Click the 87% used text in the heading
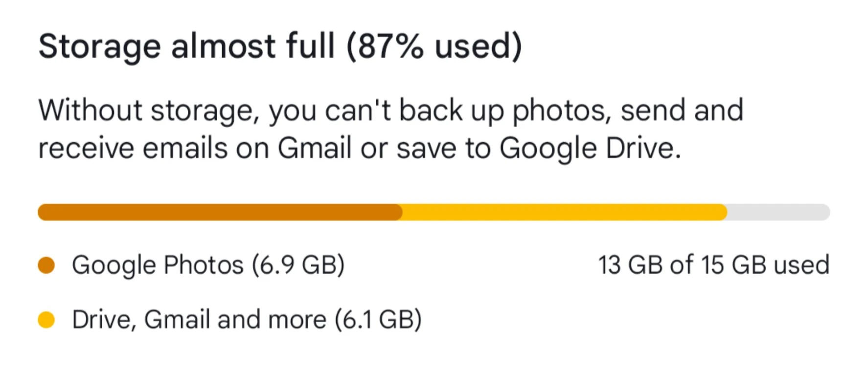 (x=434, y=46)
